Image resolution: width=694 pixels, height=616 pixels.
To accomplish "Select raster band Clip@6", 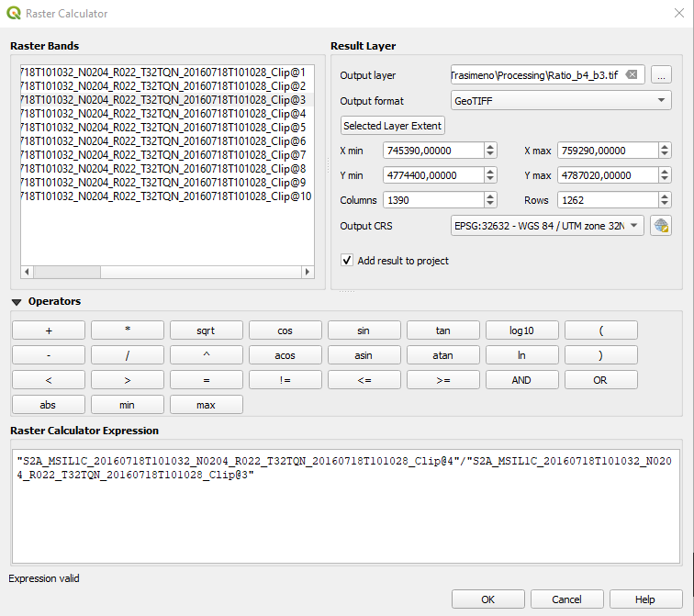I will (167, 141).
